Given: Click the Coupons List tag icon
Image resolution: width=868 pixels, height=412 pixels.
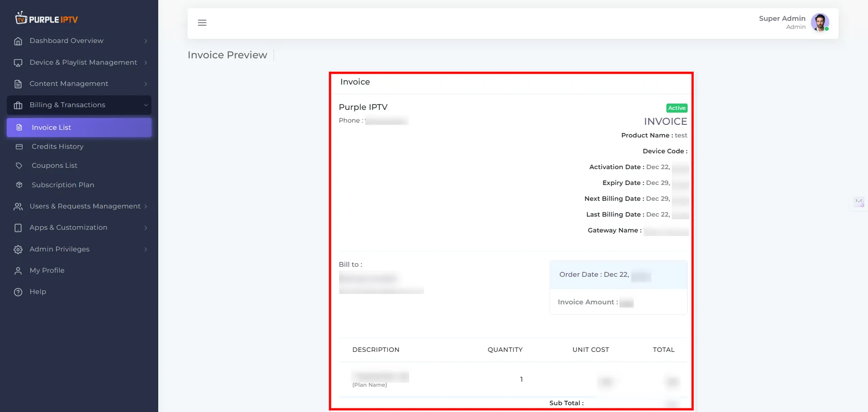Looking at the screenshot, I should (19, 166).
